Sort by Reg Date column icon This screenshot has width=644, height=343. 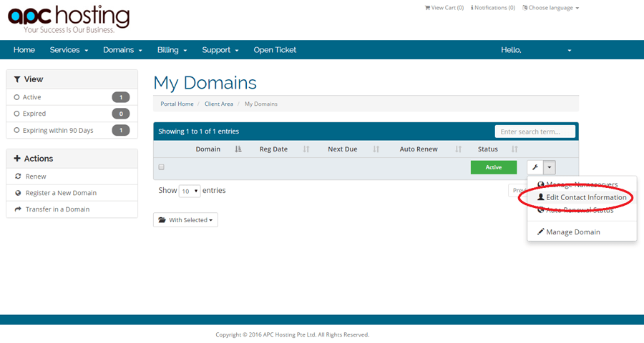(306, 149)
